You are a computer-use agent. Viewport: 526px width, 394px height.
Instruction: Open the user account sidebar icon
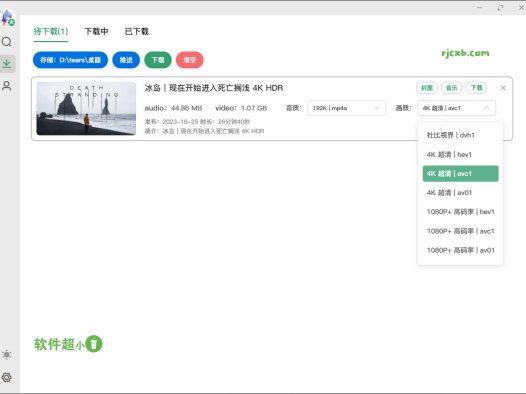7,86
